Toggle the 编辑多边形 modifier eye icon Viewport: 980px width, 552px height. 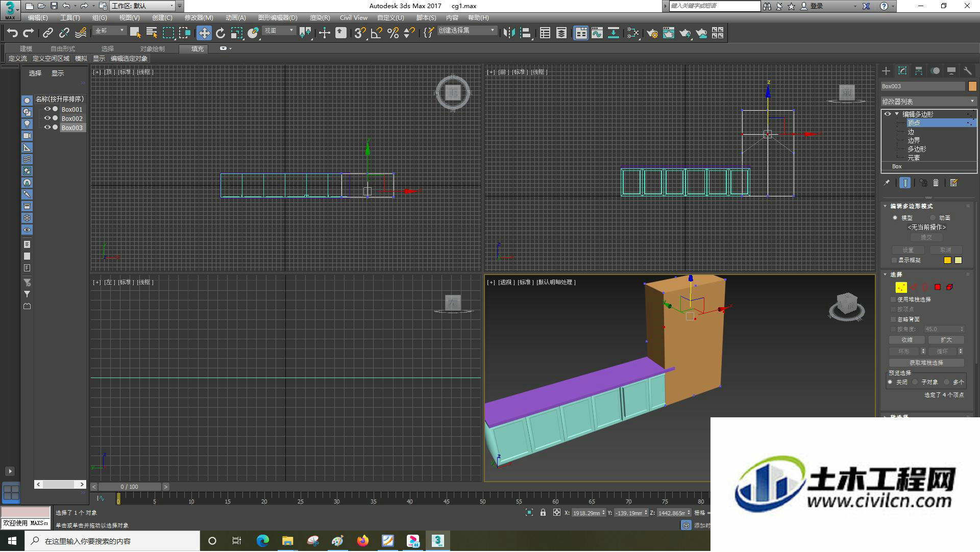coord(888,114)
